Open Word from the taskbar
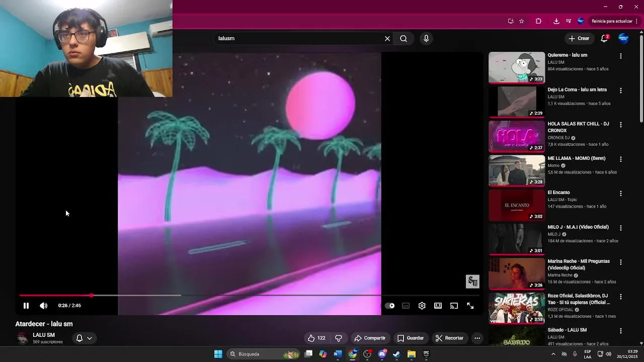Screen dimensions: 644x362 coord(338,354)
